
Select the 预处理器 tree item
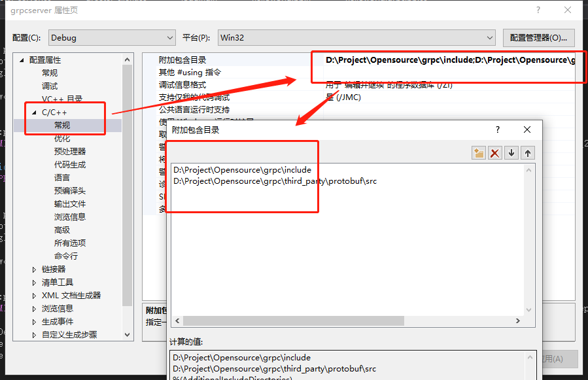click(x=65, y=151)
